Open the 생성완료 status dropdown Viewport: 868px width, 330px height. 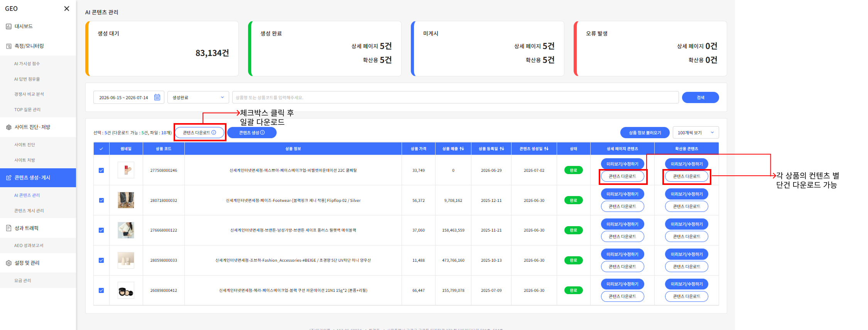point(198,97)
